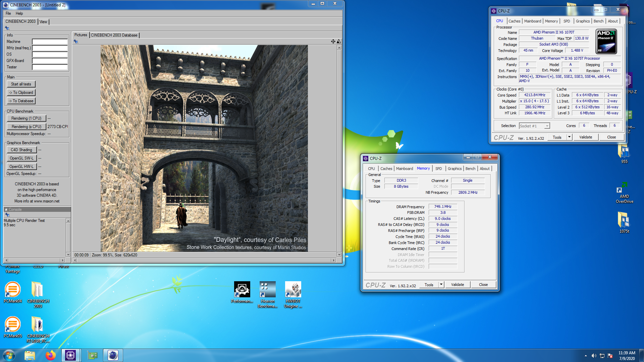Open Mainboard tab in the CPU-Z CPU window

coord(533,21)
